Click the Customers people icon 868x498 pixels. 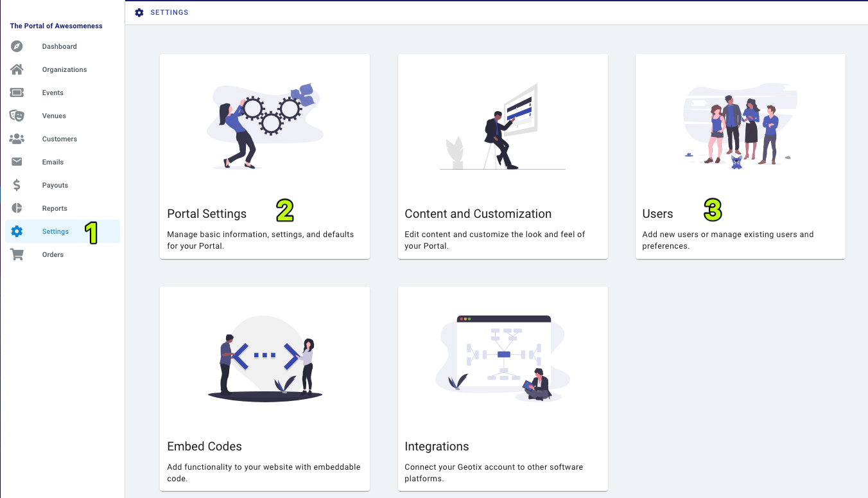coord(17,139)
